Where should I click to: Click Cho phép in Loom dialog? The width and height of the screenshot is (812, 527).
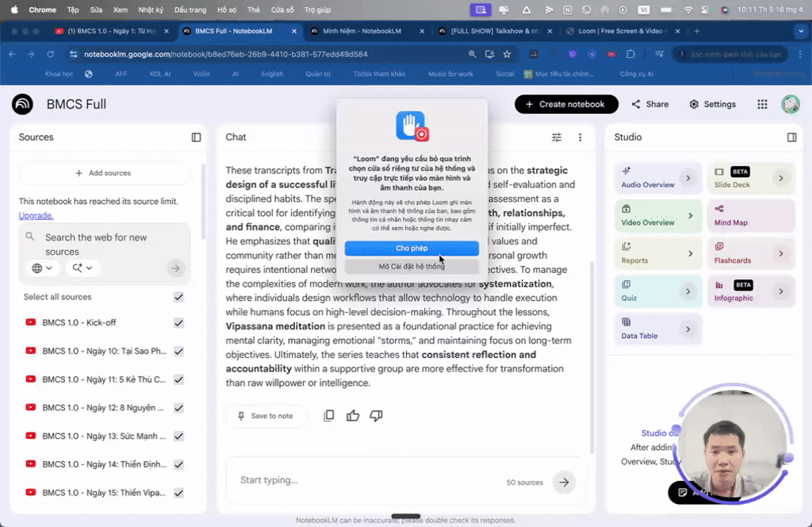[412, 248]
